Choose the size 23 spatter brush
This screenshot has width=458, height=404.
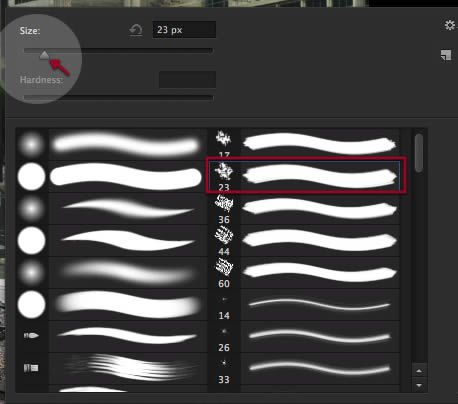(x=304, y=176)
